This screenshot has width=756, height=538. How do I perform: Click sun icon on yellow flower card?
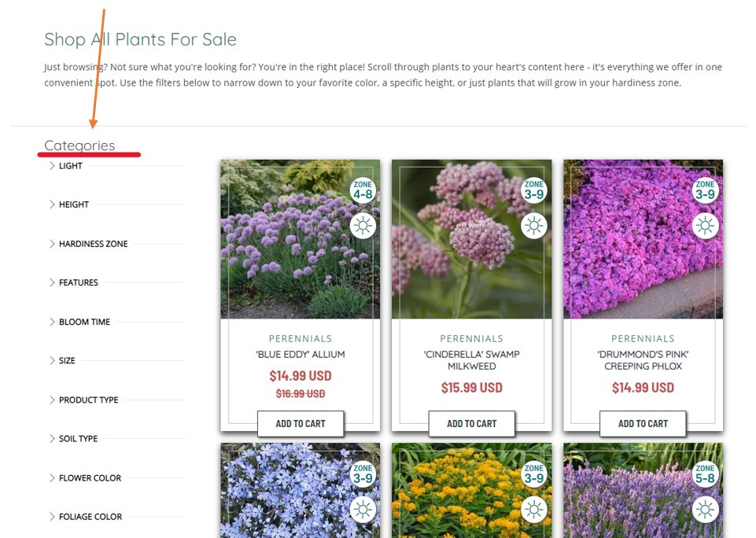(534, 510)
